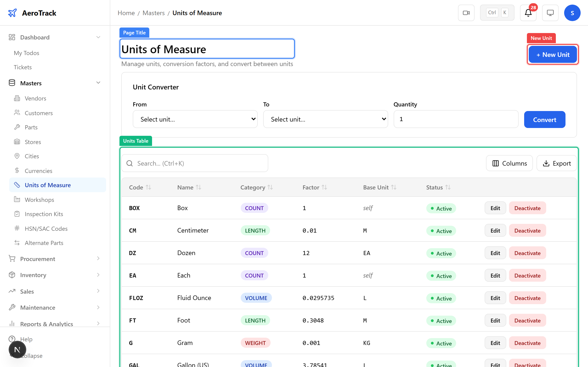Click Edit for Centimeter row

(x=495, y=231)
